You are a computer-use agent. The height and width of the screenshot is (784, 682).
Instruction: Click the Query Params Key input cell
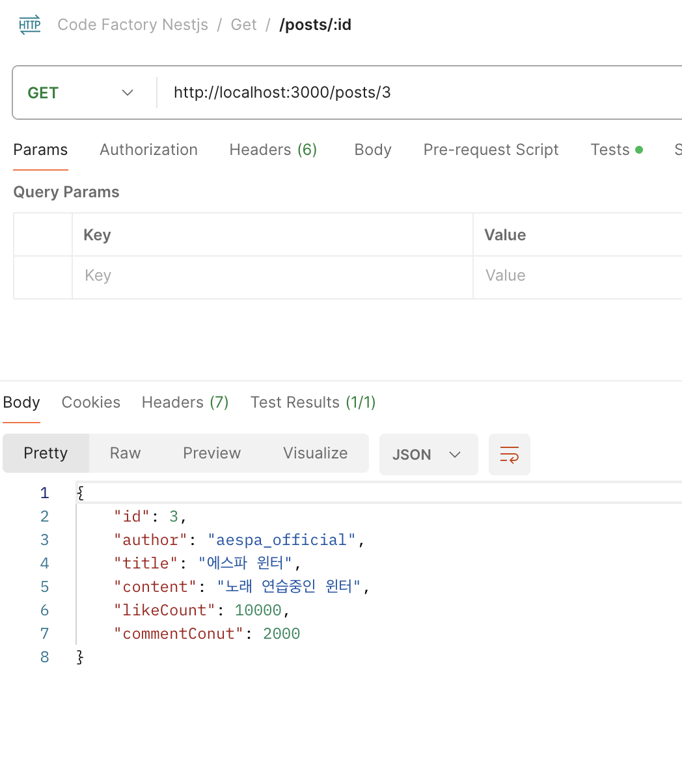(x=273, y=275)
